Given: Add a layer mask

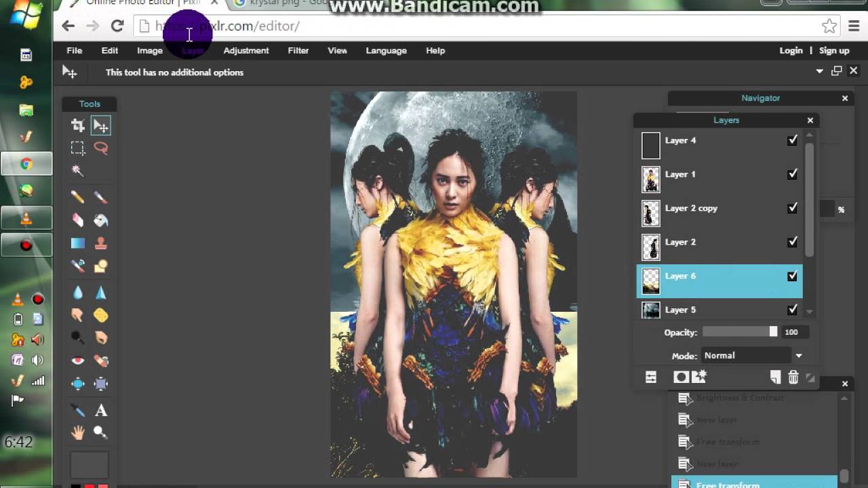Looking at the screenshot, I should (x=680, y=378).
